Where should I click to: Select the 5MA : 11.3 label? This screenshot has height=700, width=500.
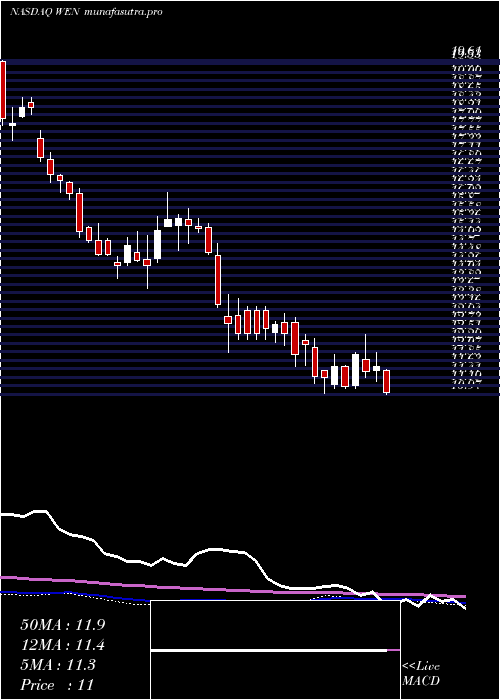click(x=58, y=665)
